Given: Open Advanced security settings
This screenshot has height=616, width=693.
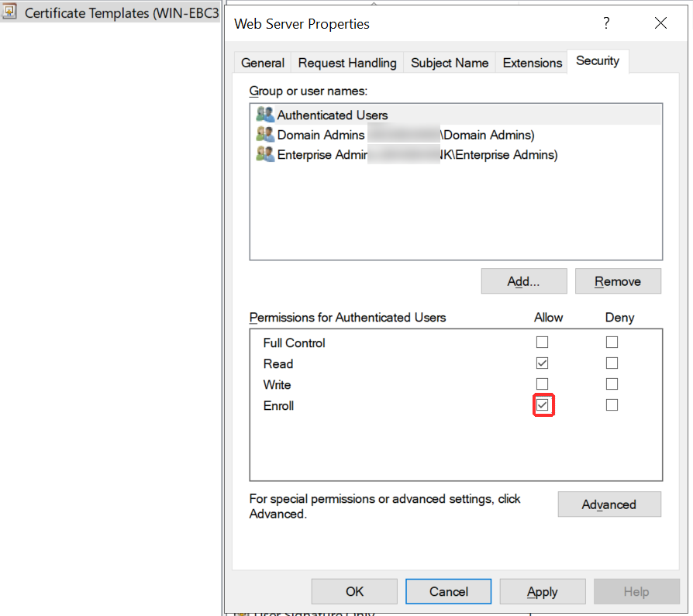Looking at the screenshot, I should (609, 504).
